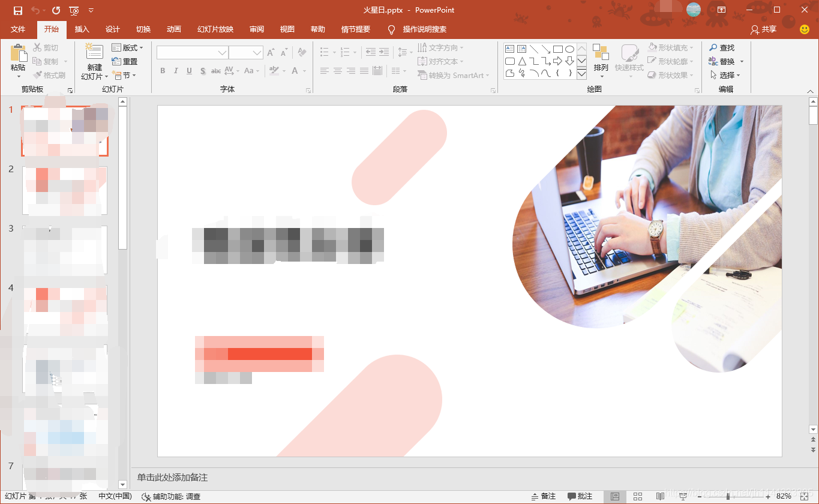819x504 pixels.
Task: Open the 版式 layout dropdown
Action: [128, 47]
